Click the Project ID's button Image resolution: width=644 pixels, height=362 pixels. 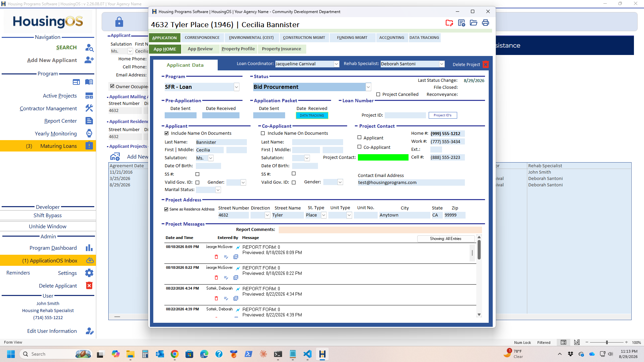pyautogui.click(x=443, y=115)
